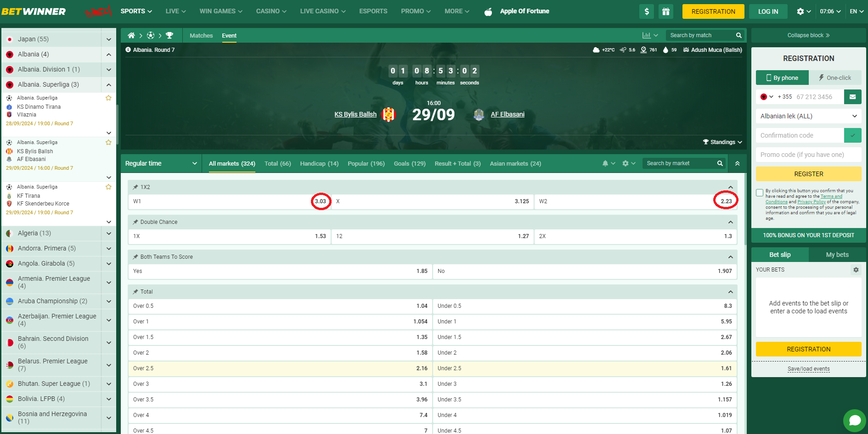Click the Save/load events link
This screenshot has height=434, width=868.
[x=809, y=369]
